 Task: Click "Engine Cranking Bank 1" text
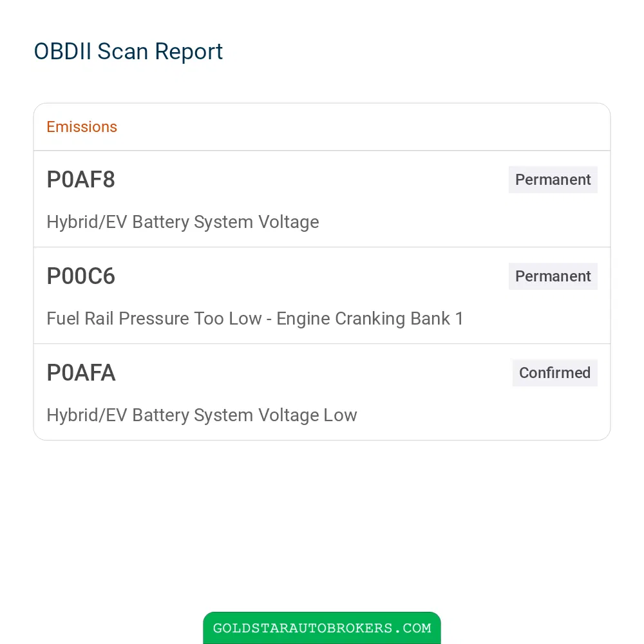[370, 318]
